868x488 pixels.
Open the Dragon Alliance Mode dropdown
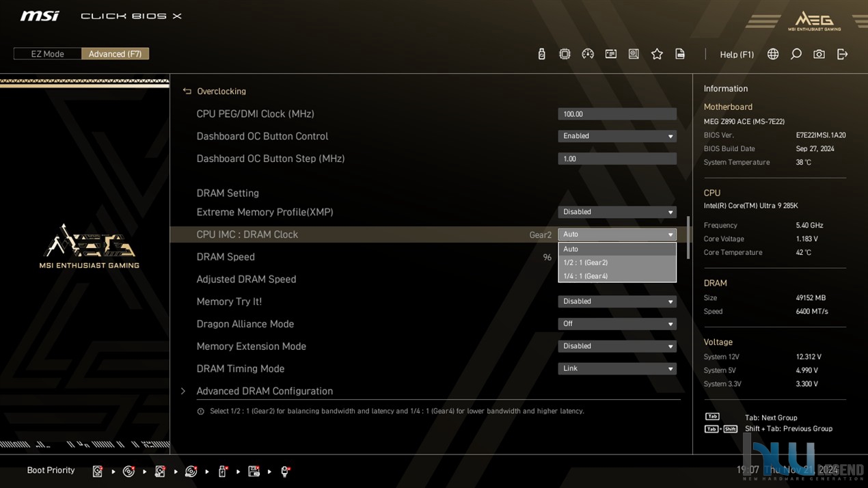coord(617,324)
